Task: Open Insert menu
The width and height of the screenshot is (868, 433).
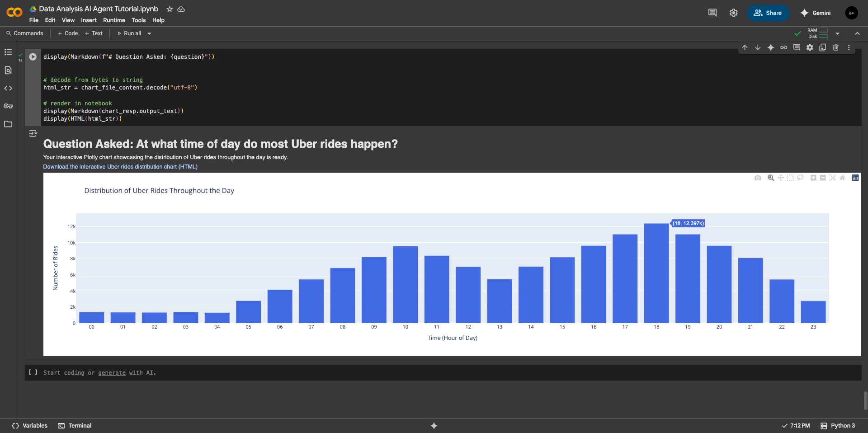Action: coord(89,20)
